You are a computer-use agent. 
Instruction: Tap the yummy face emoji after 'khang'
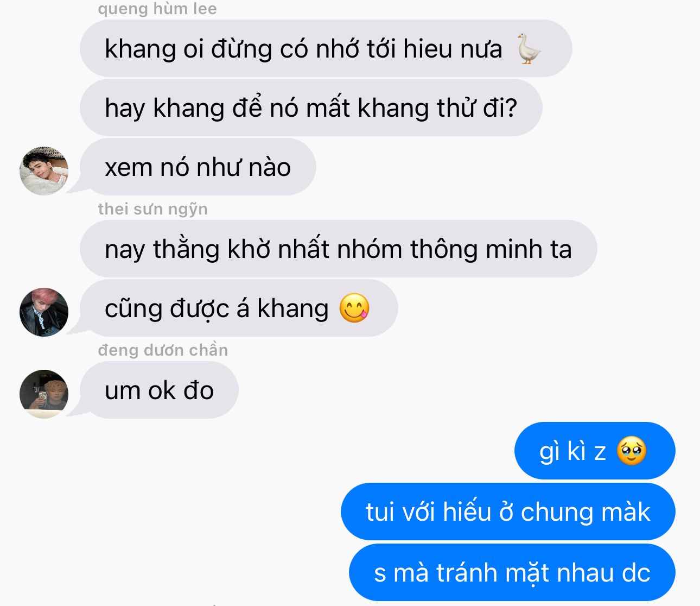(x=354, y=308)
